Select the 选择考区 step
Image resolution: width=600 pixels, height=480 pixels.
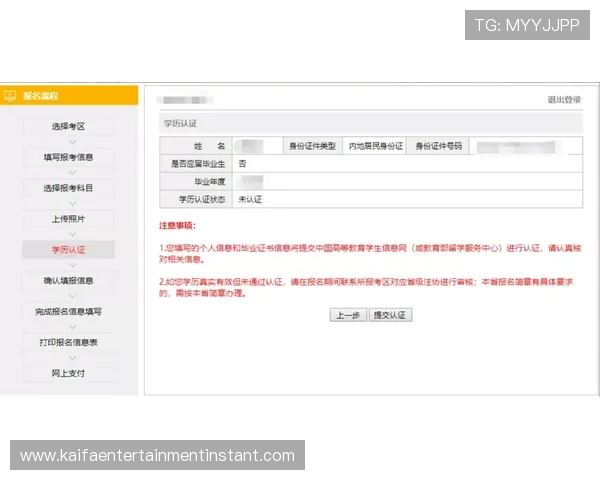68,126
